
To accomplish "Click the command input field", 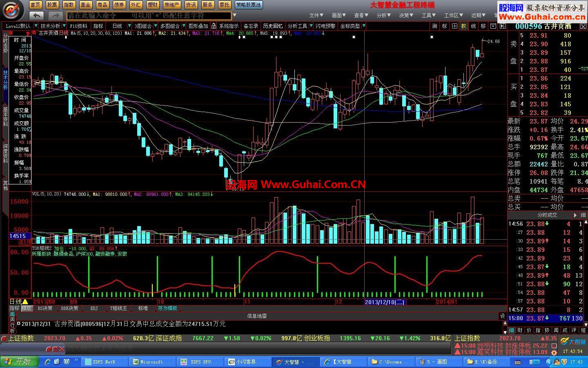I will coord(149,16).
